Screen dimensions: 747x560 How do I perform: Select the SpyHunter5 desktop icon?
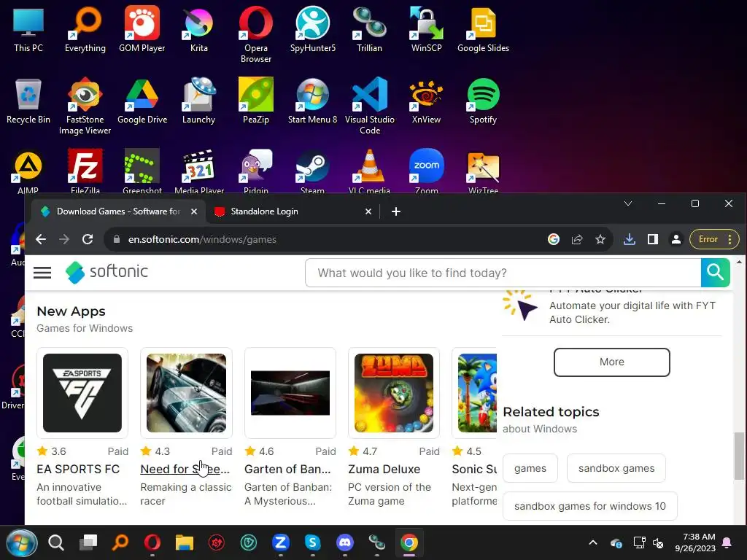point(312,29)
